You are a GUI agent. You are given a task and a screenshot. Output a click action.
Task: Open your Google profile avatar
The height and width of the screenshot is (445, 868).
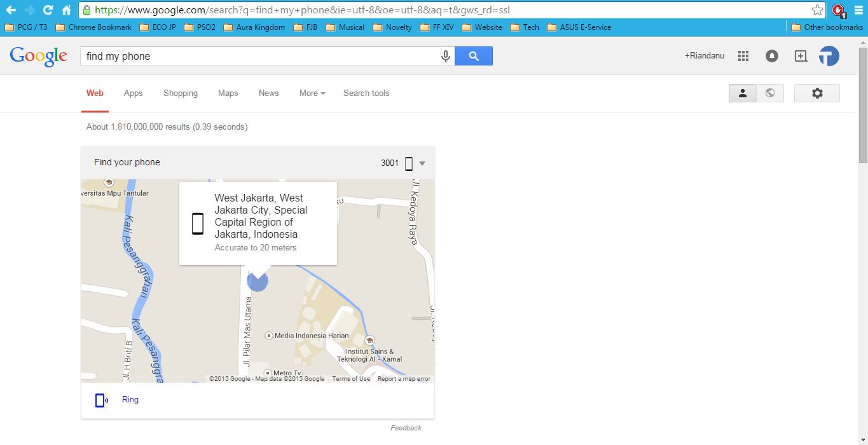coord(829,56)
